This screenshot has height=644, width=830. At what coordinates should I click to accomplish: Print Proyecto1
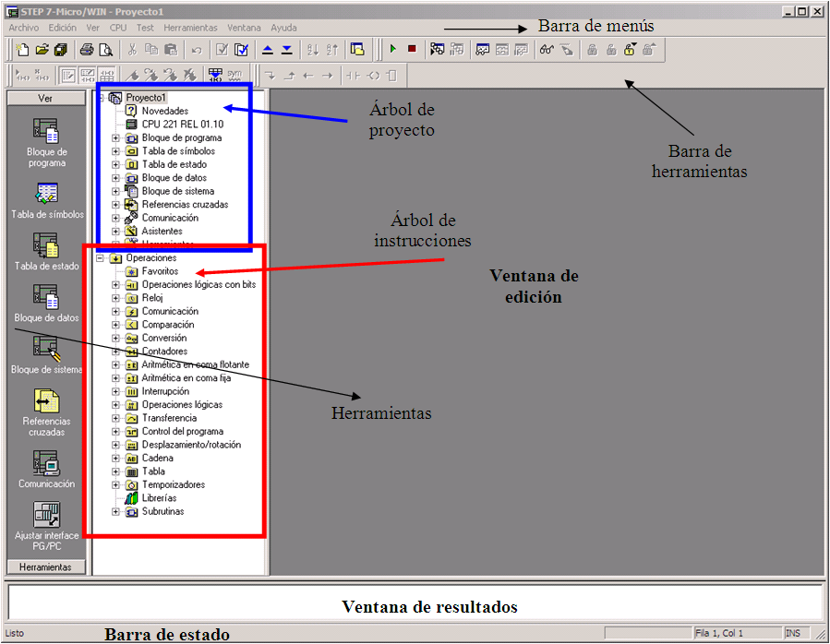coord(86,50)
